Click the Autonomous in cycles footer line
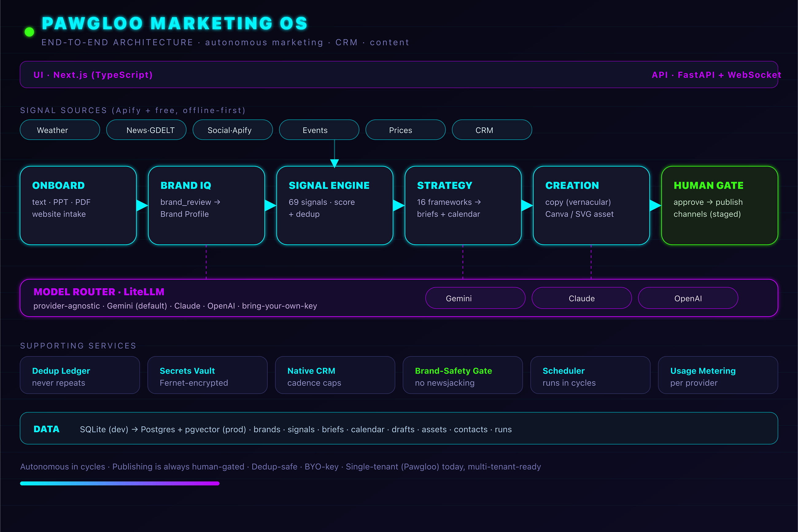The image size is (798, 532). coord(281,467)
